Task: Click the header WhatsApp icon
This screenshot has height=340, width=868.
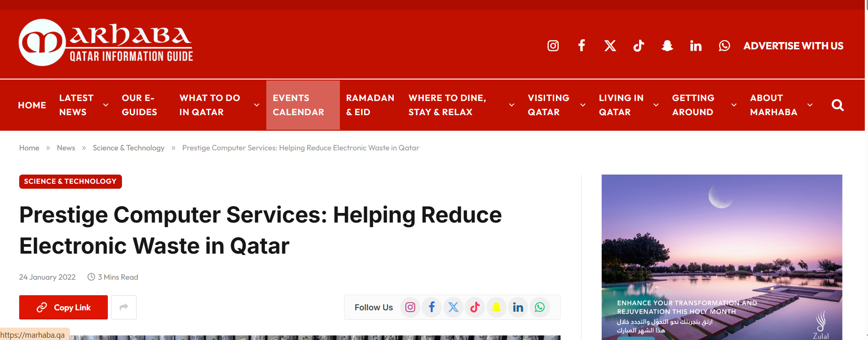Action: point(724,46)
